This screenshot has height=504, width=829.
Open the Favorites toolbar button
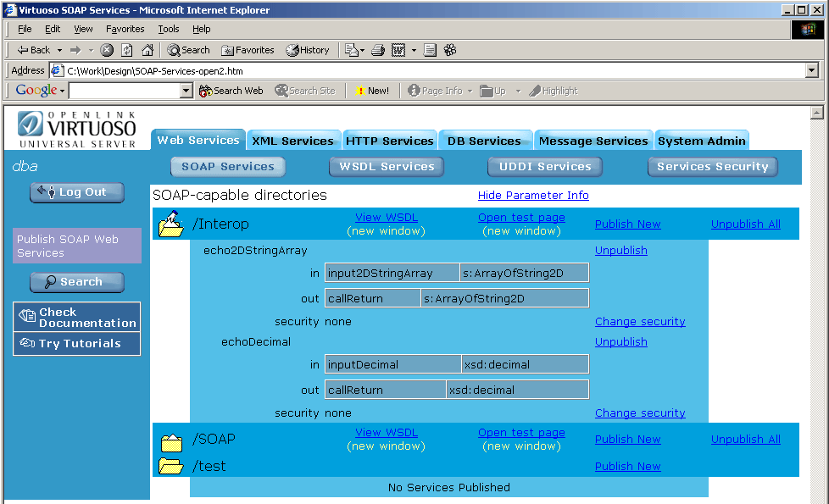(x=248, y=50)
